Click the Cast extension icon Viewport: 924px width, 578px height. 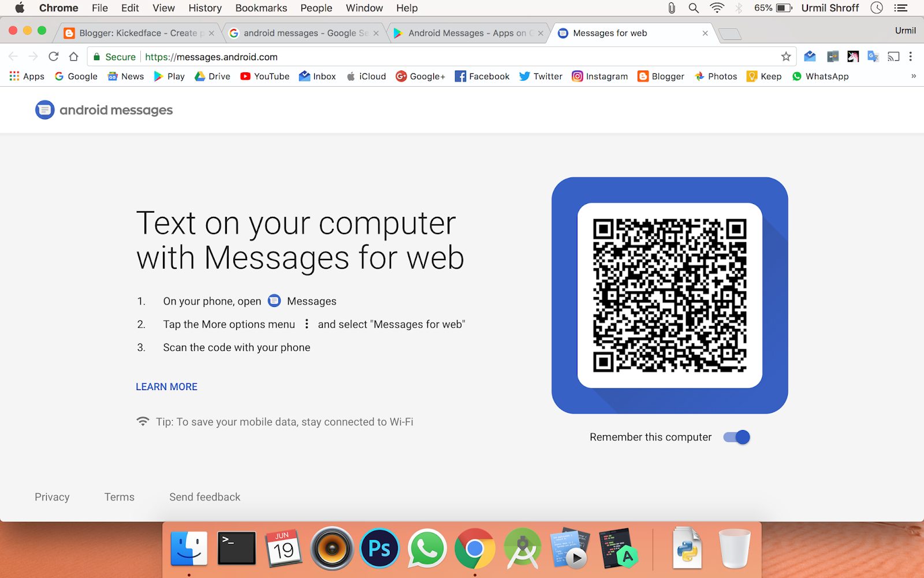(x=893, y=57)
